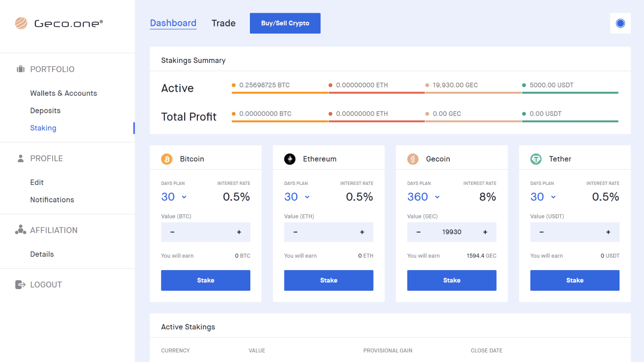644x362 pixels.
Task: Click active 19,930.00 GEC amount
Action: (x=455, y=85)
